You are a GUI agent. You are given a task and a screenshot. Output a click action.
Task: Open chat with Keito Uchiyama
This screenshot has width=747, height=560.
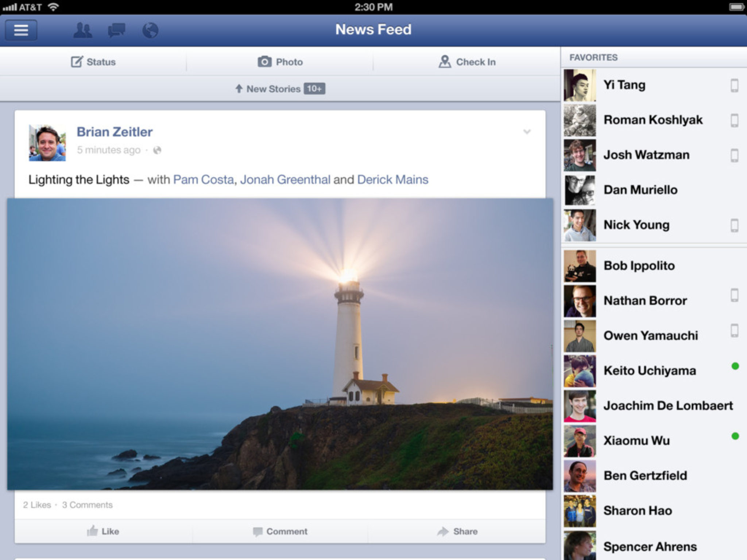(654, 371)
